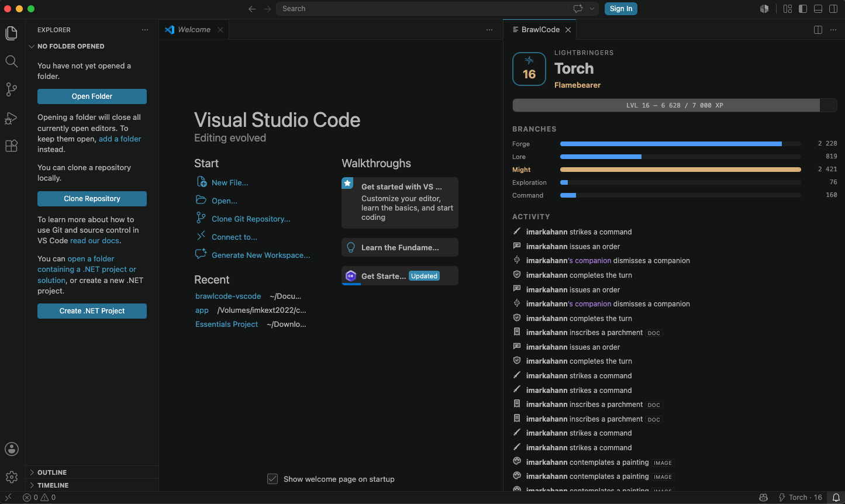Open More Actions in BrawlCode editor group
845x504 pixels.
pyautogui.click(x=833, y=30)
